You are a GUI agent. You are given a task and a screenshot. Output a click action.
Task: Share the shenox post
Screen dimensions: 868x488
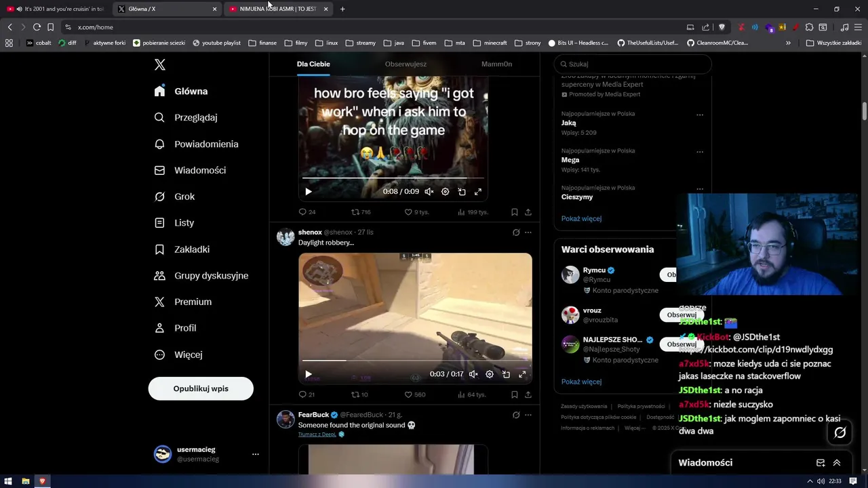[528, 394]
